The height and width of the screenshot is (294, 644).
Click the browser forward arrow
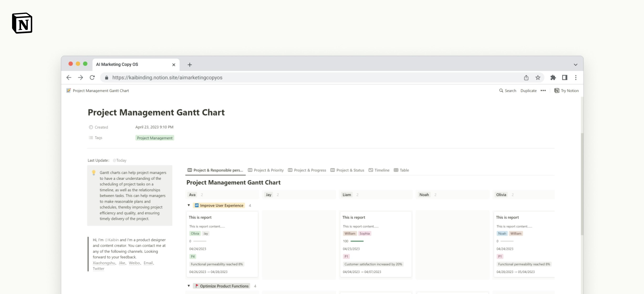[x=80, y=77]
